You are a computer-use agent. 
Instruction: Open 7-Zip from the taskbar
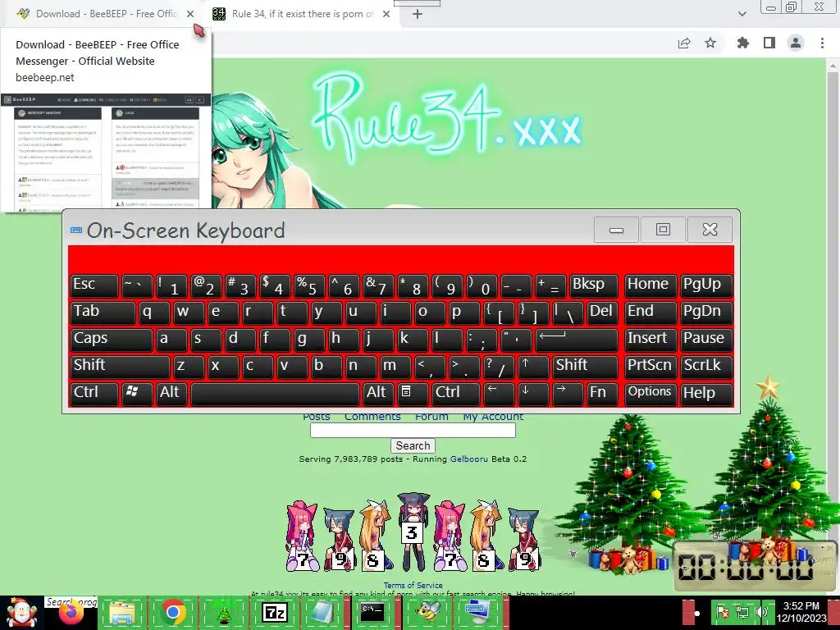(x=275, y=613)
